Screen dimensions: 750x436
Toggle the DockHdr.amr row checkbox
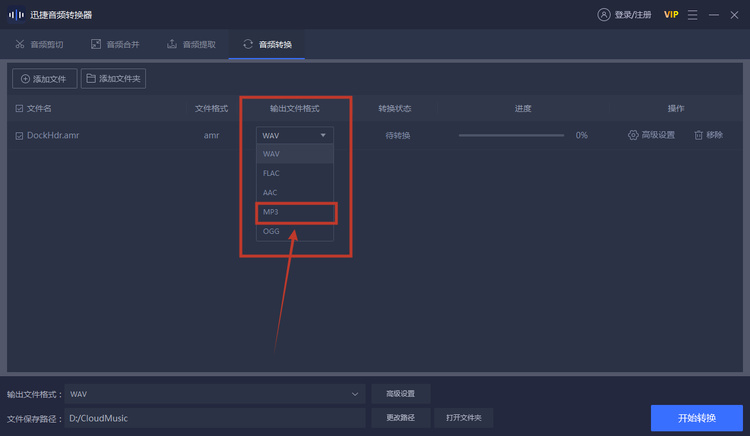(19, 136)
